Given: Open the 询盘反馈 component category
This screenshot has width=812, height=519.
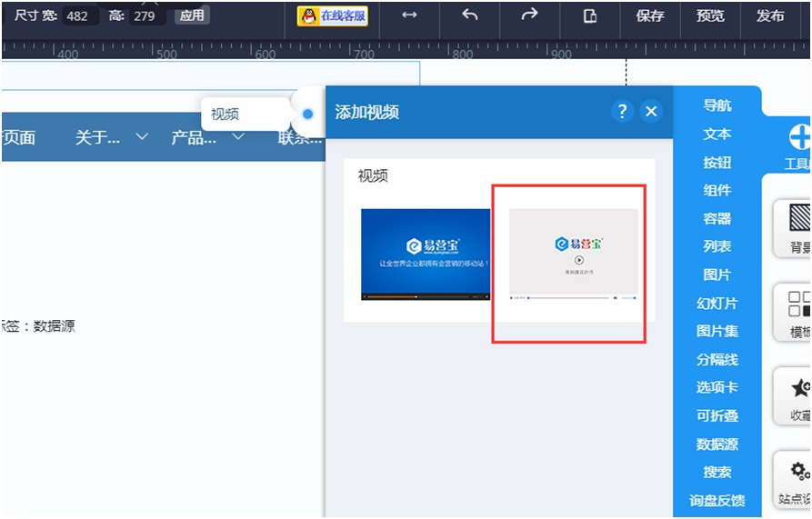Looking at the screenshot, I should coord(717,501).
